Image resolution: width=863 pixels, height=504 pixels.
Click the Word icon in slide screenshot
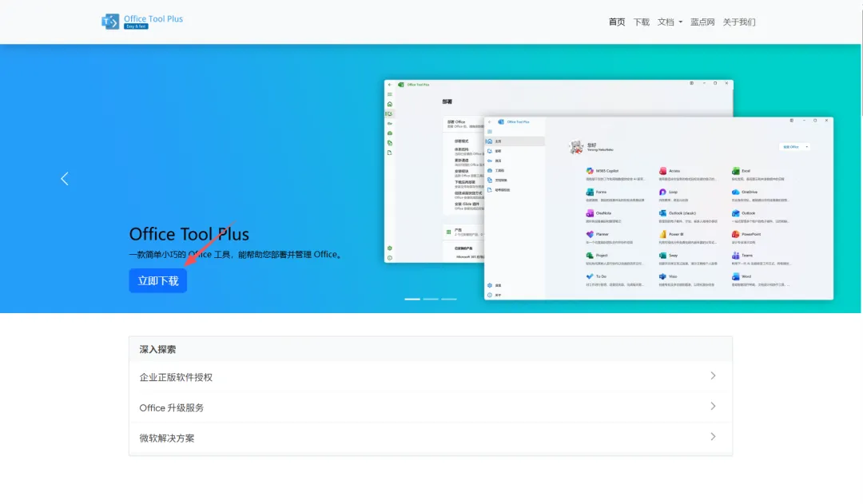point(735,276)
